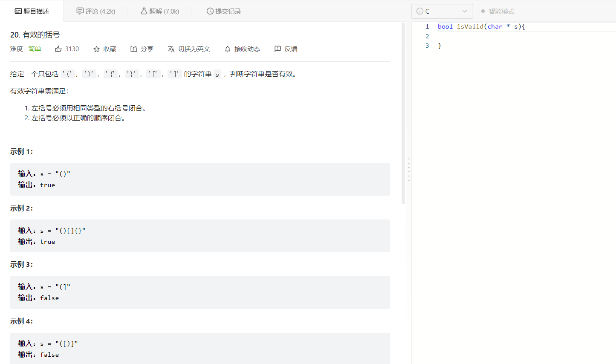Click 切换为英文 to switch language

pos(194,49)
